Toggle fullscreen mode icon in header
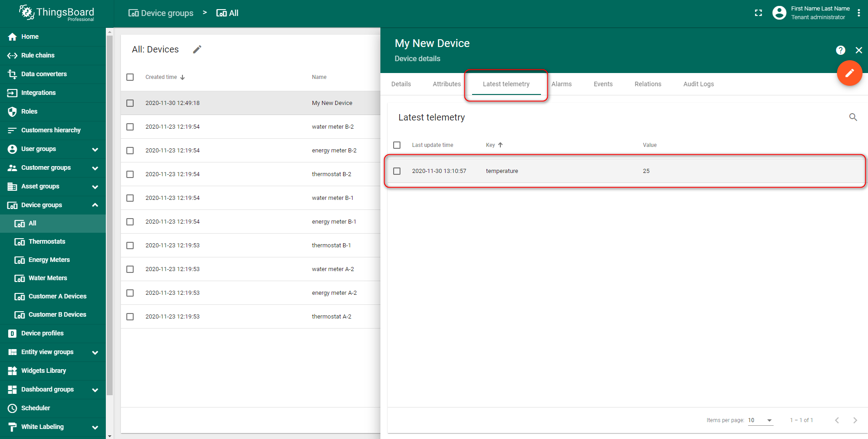Viewport: 868px width, 439px height. click(759, 13)
